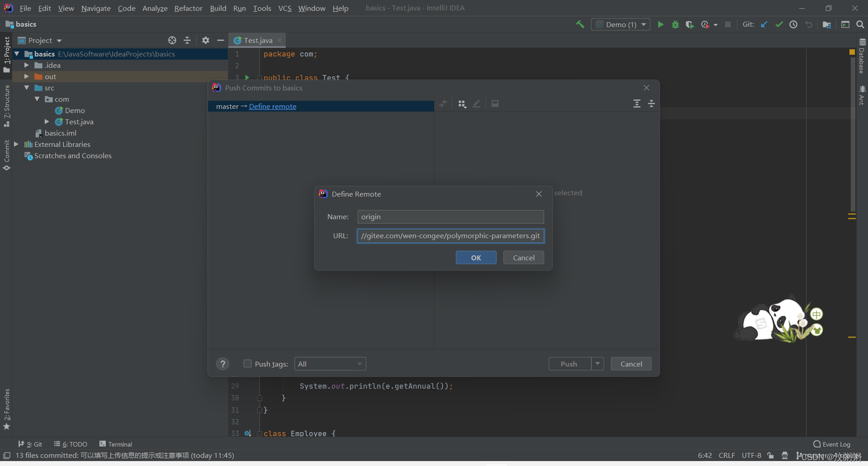Collapse all in Project panel header
The image size is (868, 466).
coord(187,40)
